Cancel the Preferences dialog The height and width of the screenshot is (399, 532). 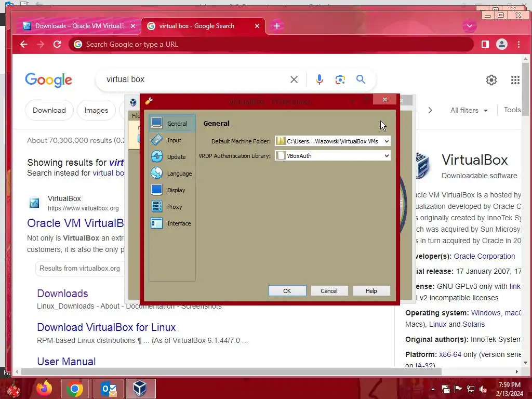[x=329, y=291]
